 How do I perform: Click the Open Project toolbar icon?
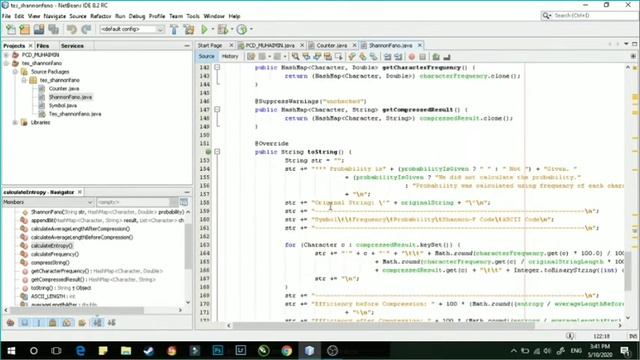tap(39, 29)
